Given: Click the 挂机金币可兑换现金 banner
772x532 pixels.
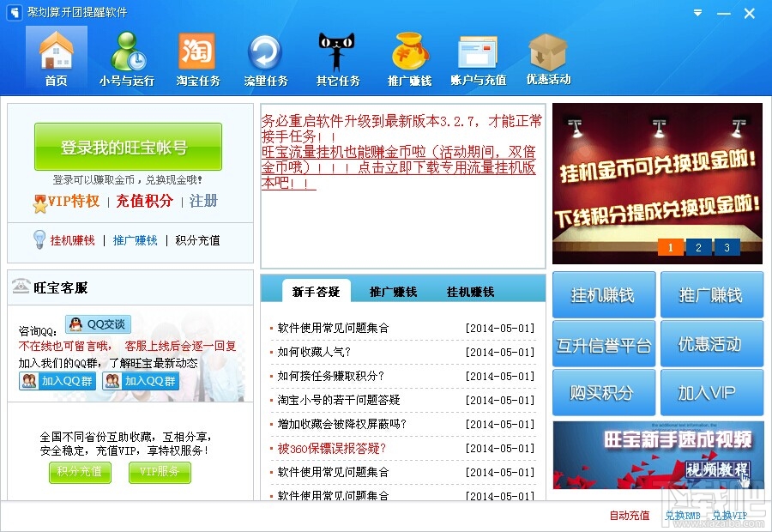Looking at the screenshot, I should [x=657, y=184].
